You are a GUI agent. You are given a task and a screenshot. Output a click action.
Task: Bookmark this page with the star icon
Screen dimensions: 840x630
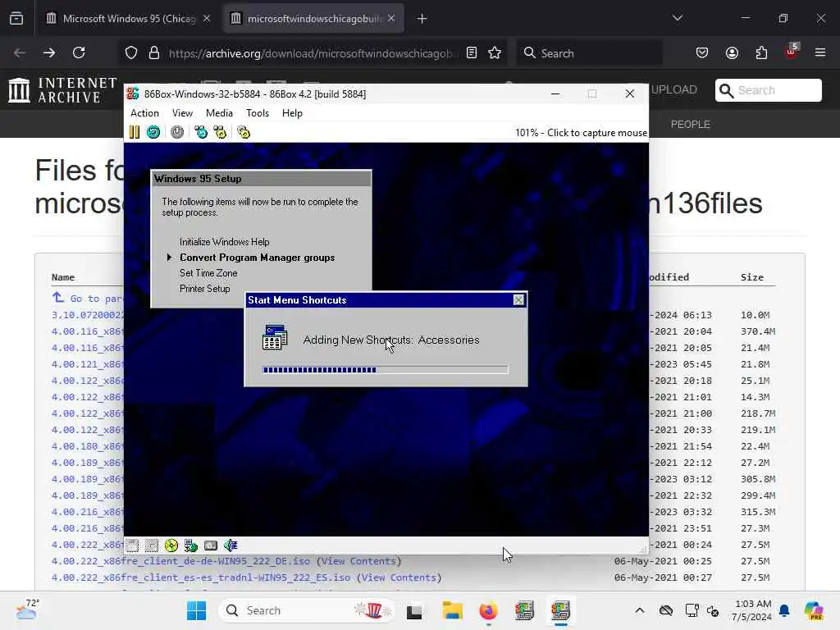495,53
